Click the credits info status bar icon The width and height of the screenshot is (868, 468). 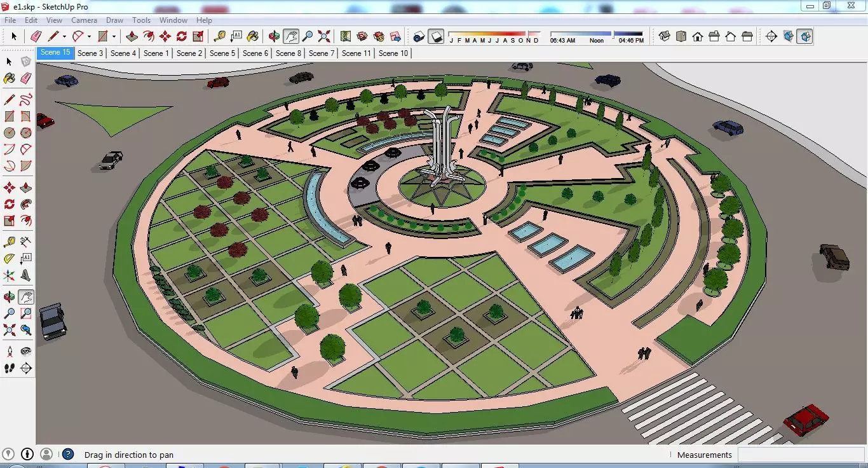click(27, 454)
